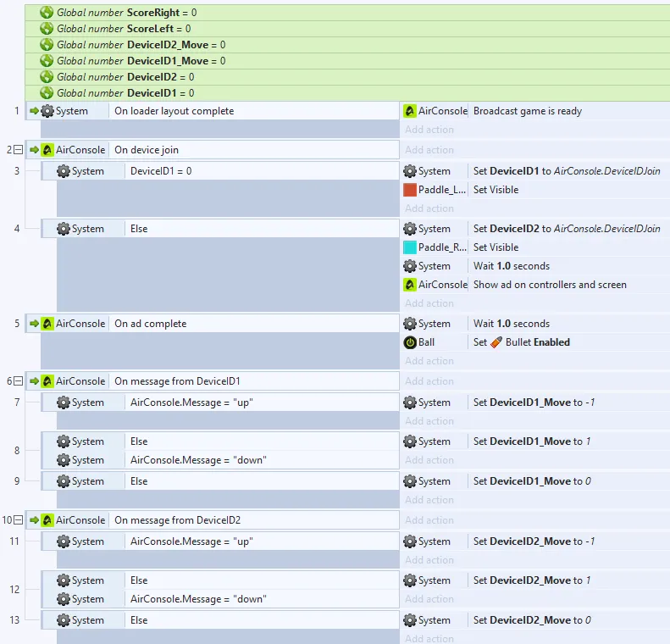The height and width of the screenshot is (644, 670).
Task: Click Add action beside On message from DeviceID2
Action: point(429,520)
